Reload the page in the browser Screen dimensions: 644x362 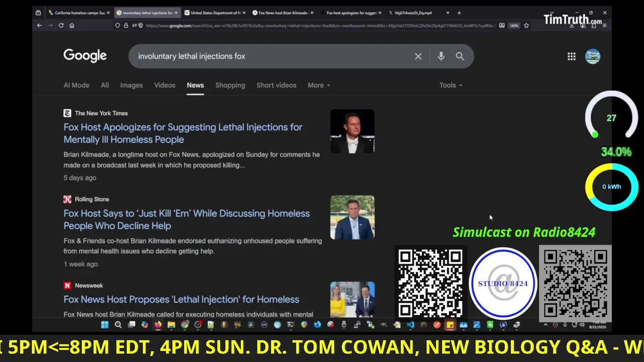(61, 25)
